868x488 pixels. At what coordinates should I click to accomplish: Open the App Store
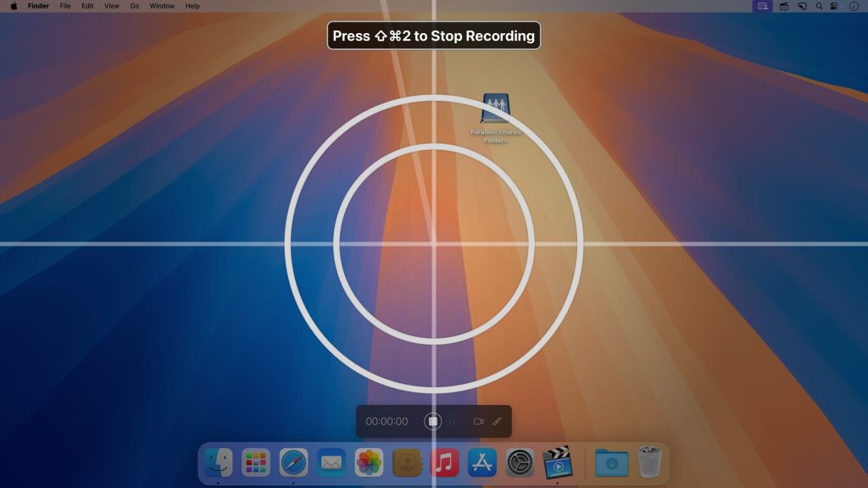(482, 463)
